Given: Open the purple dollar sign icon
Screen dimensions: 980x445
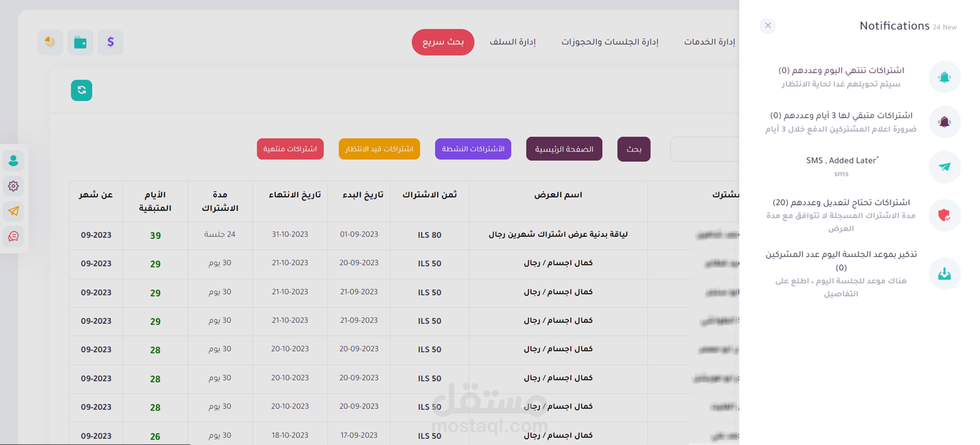Looking at the screenshot, I should 110,42.
